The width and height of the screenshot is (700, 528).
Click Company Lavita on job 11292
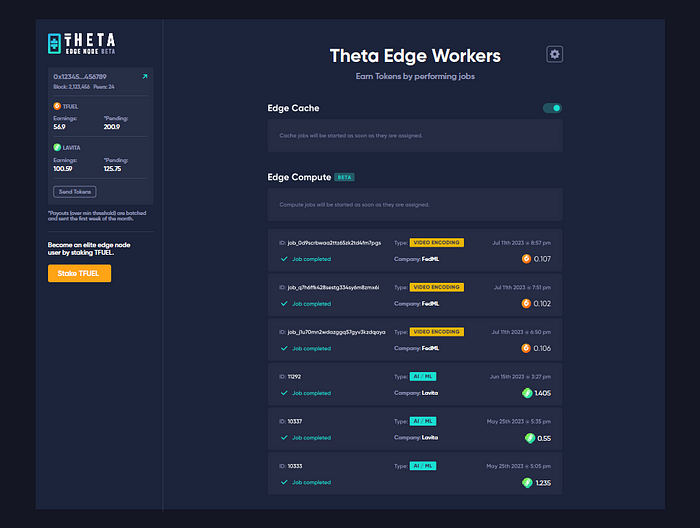(416, 393)
